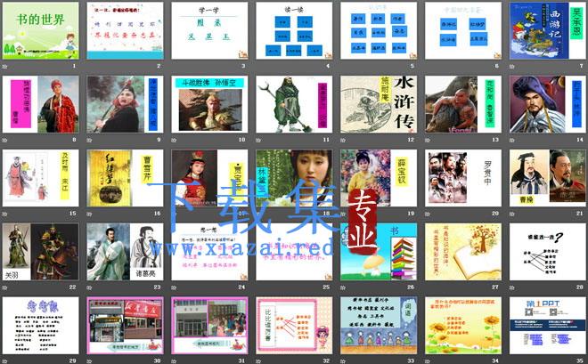Select slide 16 with yellow 红楼梦 cover
The image size is (588, 364).
tap(125, 178)
